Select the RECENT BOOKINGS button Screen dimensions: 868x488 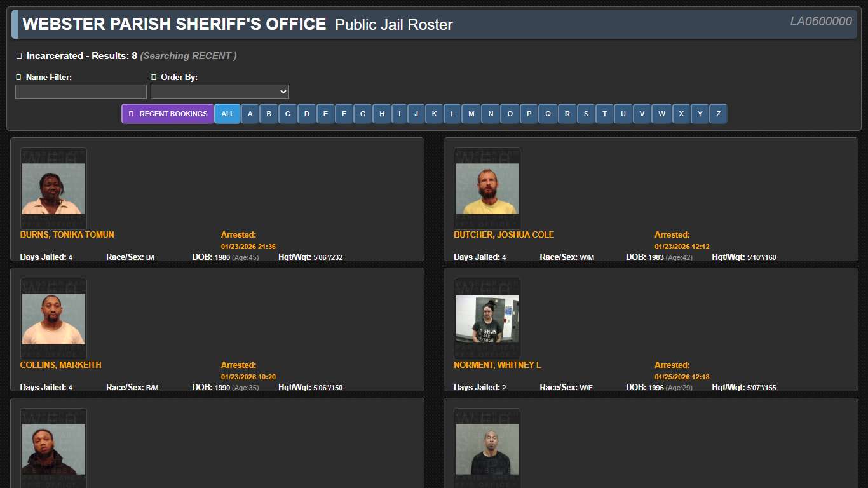[x=167, y=113]
